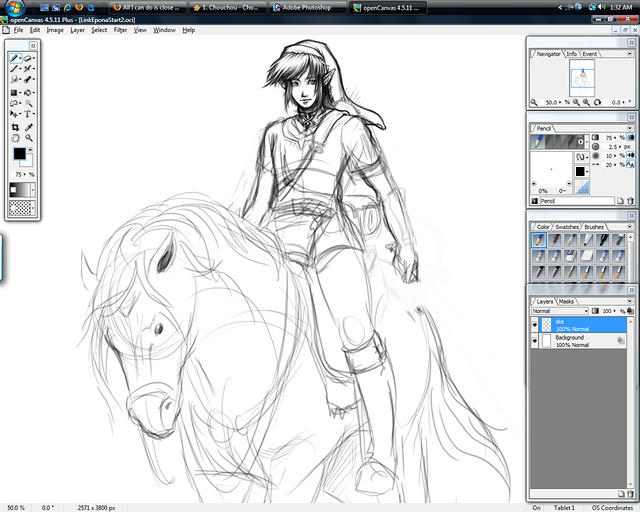The width and height of the screenshot is (640, 512).
Task: Select the Background layer row
Action: click(x=583, y=341)
